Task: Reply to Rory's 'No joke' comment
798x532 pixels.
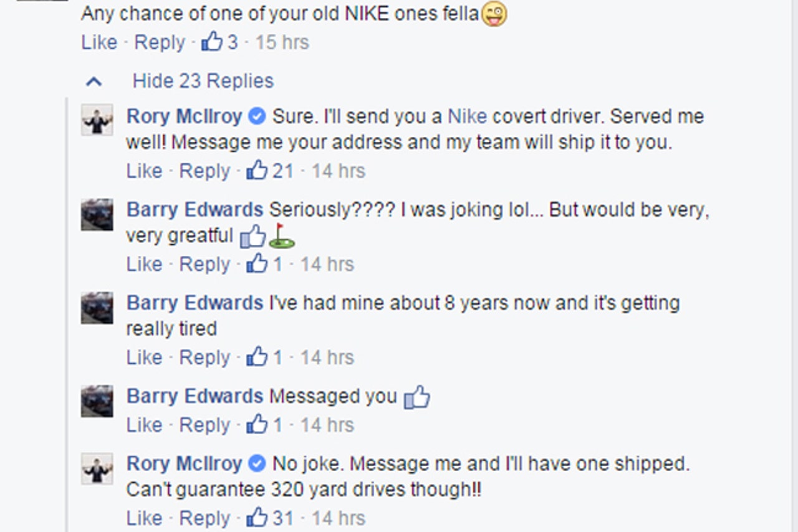Action: coord(204,517)
